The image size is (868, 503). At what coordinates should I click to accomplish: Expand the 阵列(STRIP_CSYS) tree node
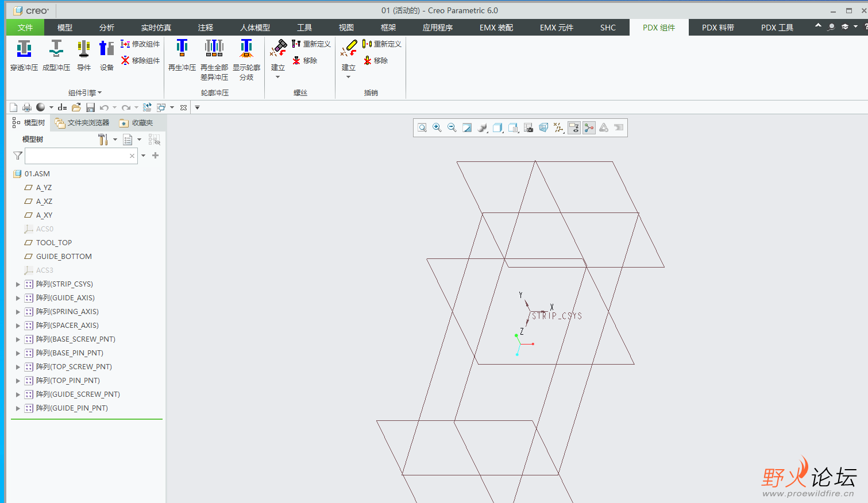tap(18, 284)
